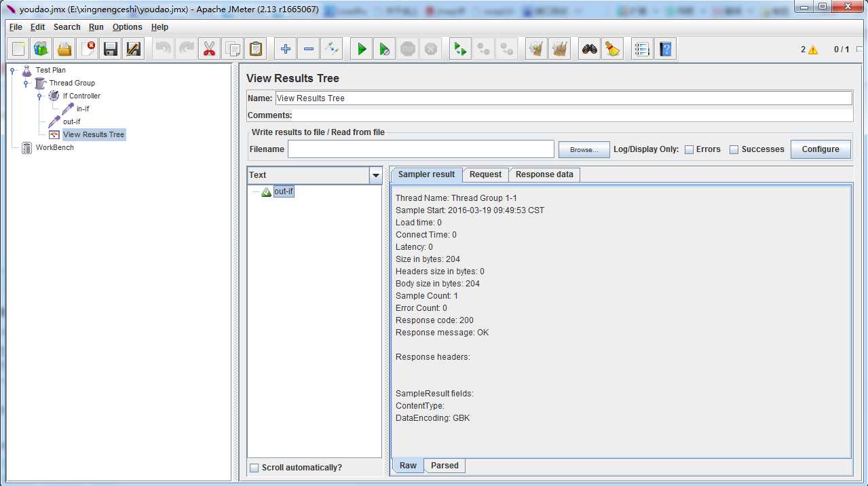The height and width of the screenshot is (486, 868).
Task: Click the Browse... button
Action: pos(584,149)
